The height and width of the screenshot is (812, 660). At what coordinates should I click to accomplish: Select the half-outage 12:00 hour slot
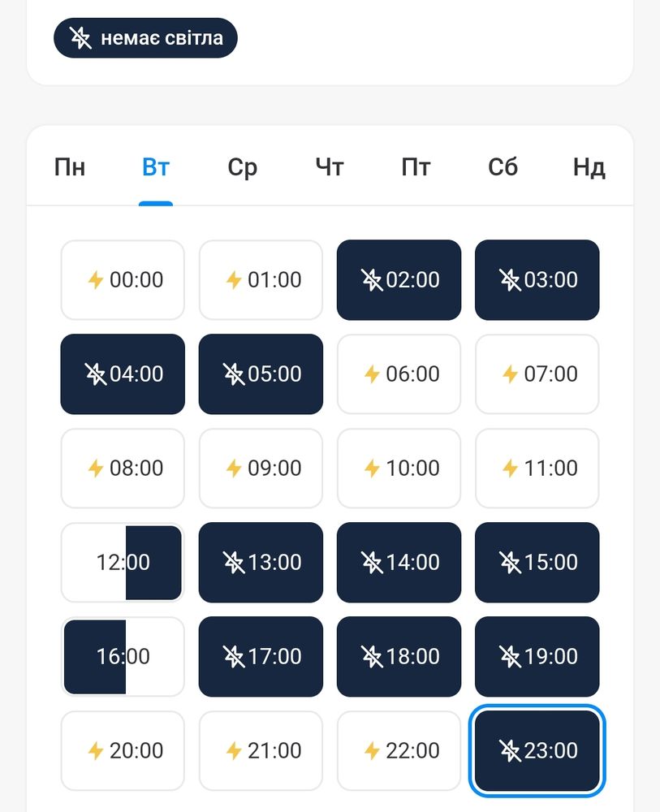[x=123, y=562]
